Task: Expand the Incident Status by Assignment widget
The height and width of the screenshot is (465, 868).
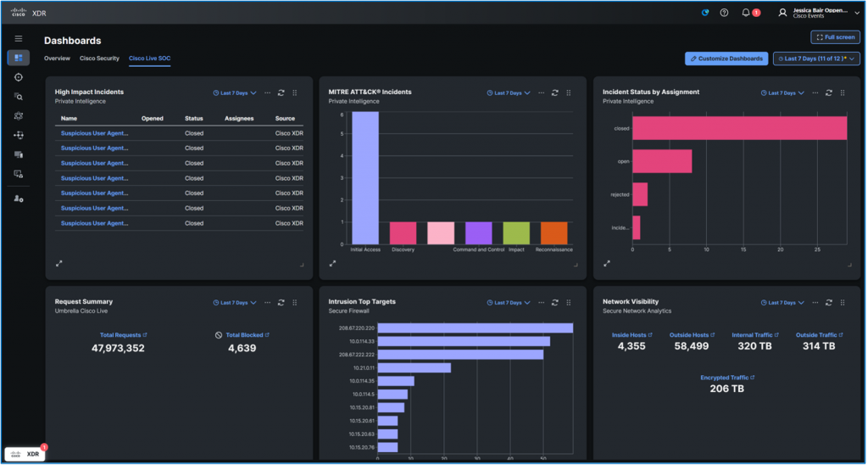Action: (x=607, y=263)
